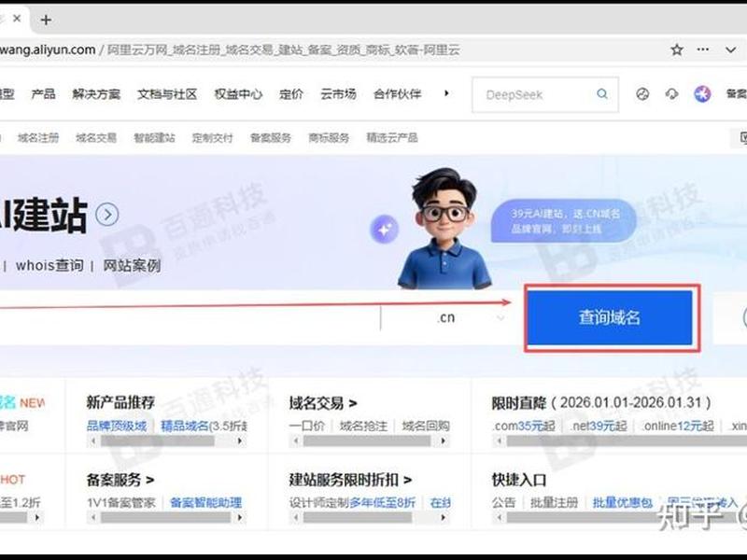Click the 域名回购 link

426,426
